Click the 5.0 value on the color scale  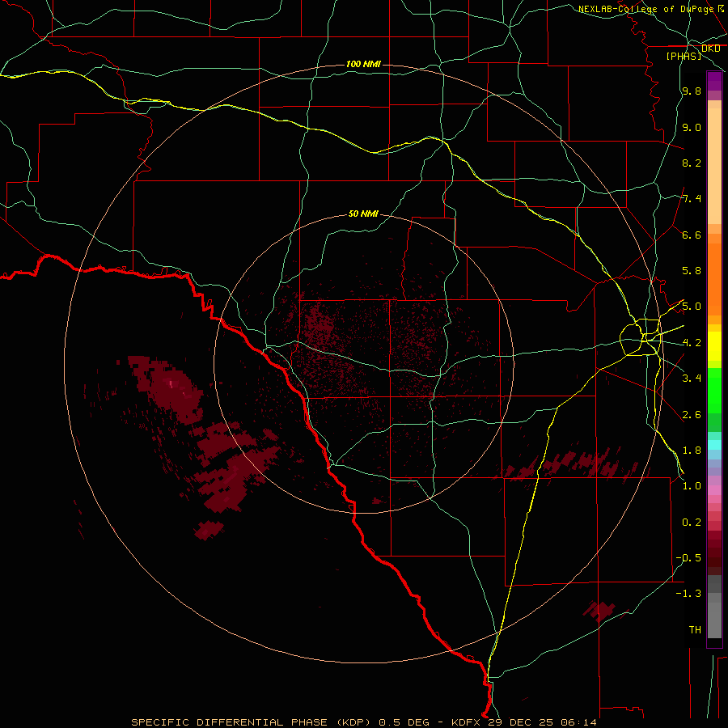click(x=692, y=307)
